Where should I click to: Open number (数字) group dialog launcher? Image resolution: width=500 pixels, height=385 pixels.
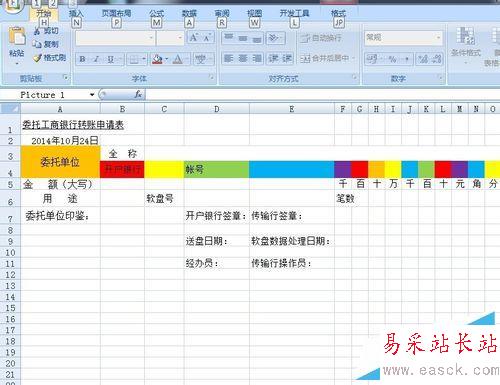440,78
